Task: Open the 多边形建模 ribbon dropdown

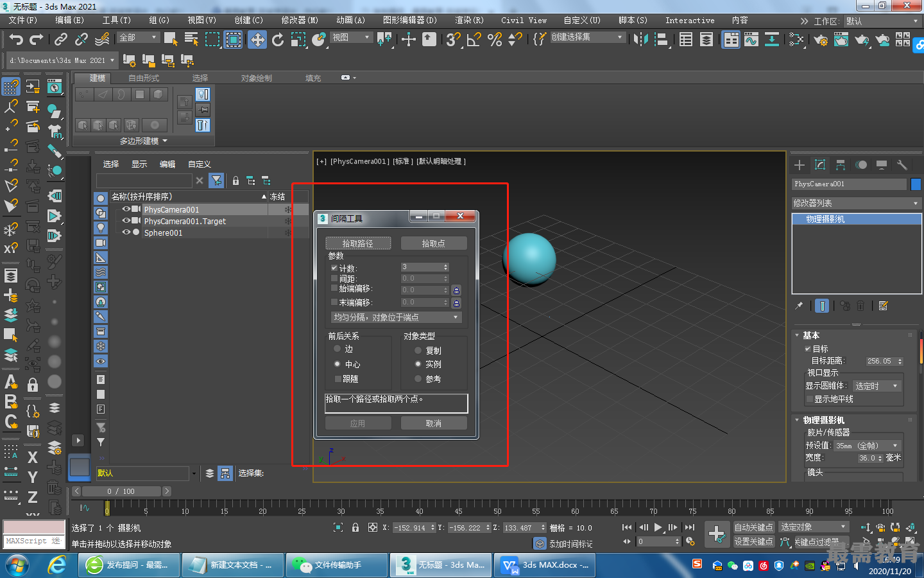Action: coord(144,141)
